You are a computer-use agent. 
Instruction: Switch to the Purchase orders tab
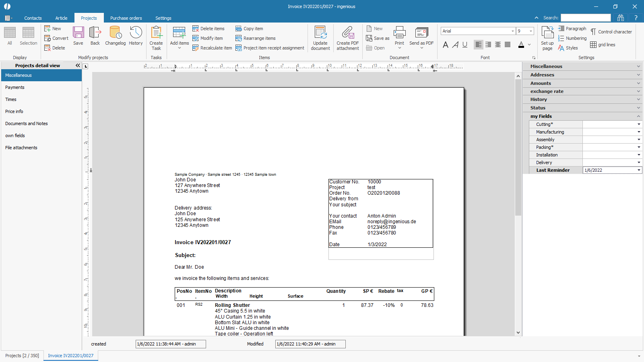click(x=126, y=18)
